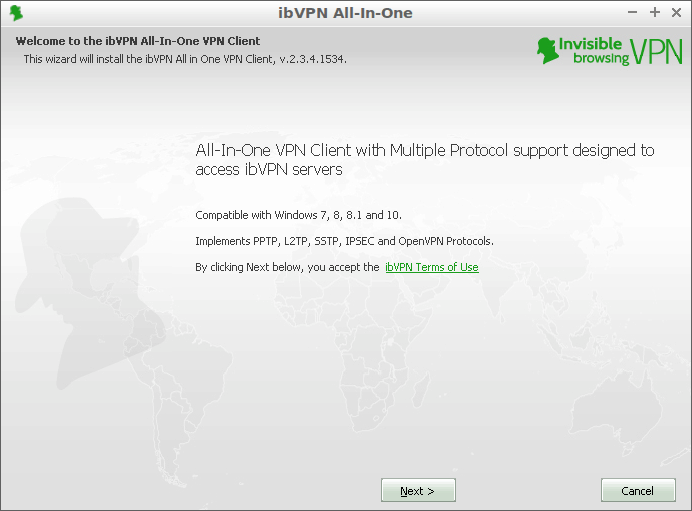Click the 'All-In-One VPN Client with Multiple Protocol' headline
692x511 pixels.
pos(425,159)
